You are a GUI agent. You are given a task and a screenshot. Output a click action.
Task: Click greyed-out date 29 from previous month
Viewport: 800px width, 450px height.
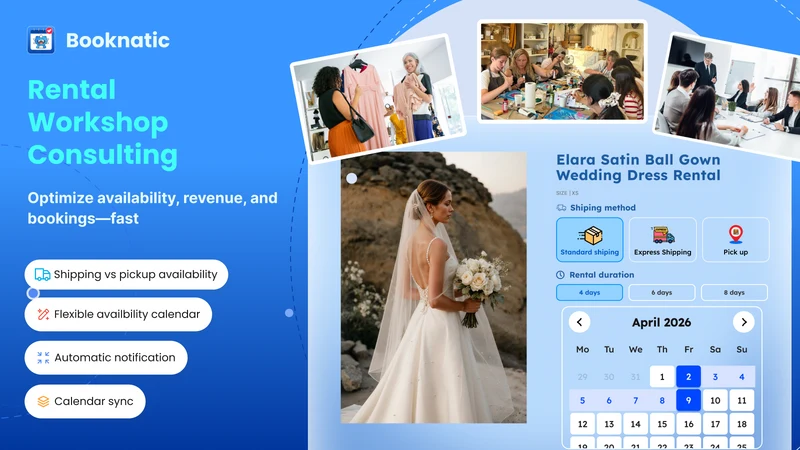pyautogui.click(x=583, y=377)
